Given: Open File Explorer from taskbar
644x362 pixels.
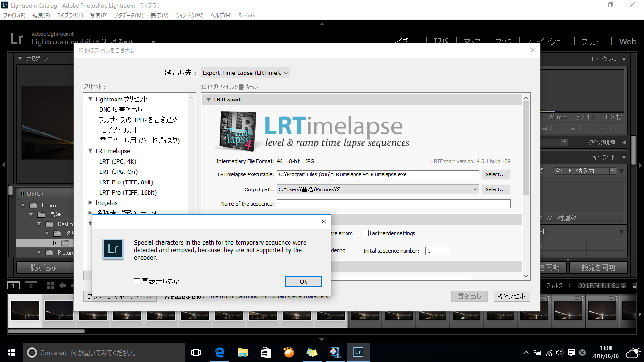Looking at the screenshot, I should pos(242,353).
